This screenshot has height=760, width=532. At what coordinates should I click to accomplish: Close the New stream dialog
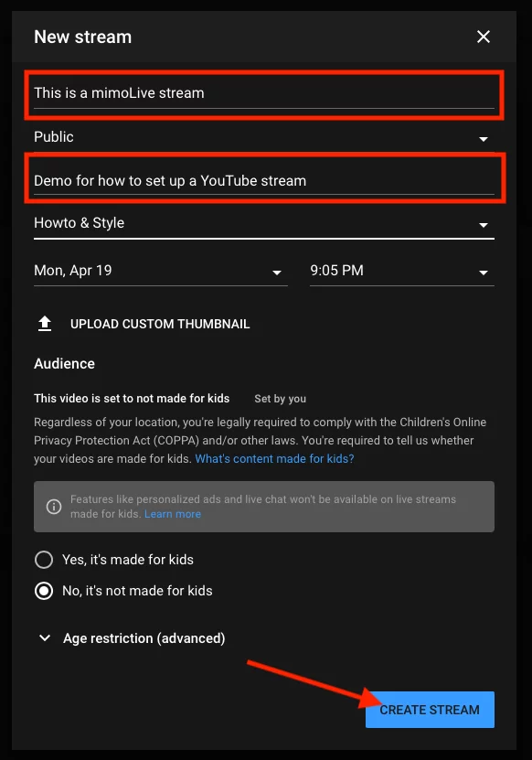pyautogui.click(x=483, y=37)
